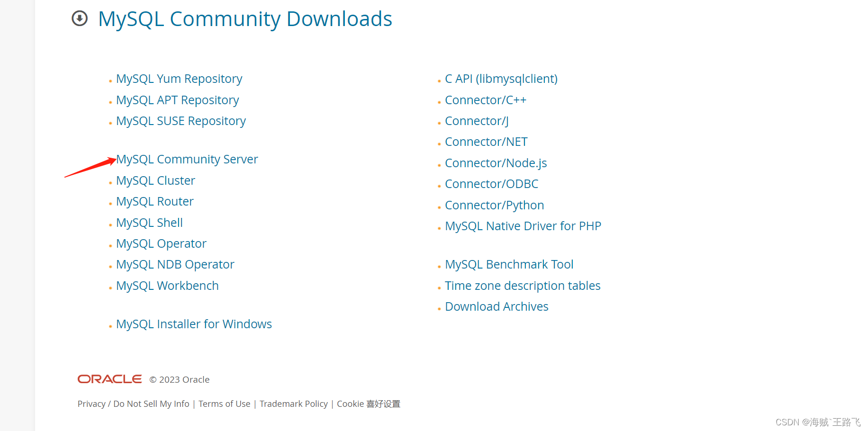The height and width of the screenshot is (431, 868).
Task: Open MySQL APT Repository link
Action: [x=177, y=100]
